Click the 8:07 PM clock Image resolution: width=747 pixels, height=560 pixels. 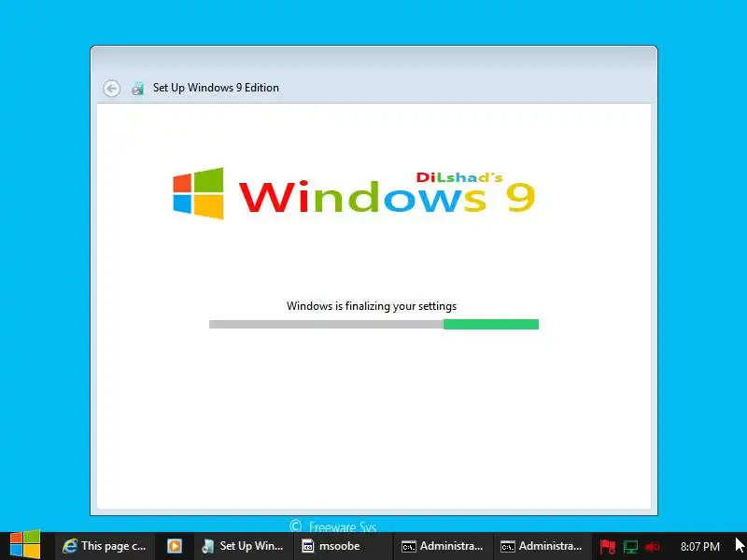699,546
